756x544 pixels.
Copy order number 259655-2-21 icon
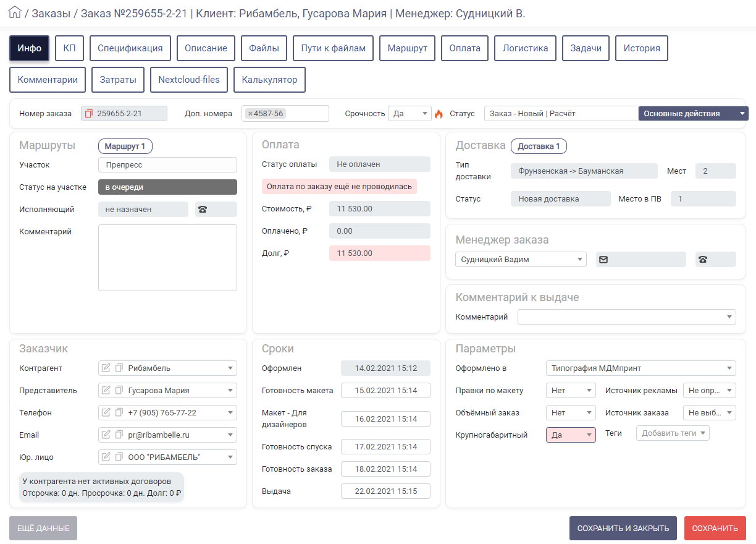click(89, 114)
